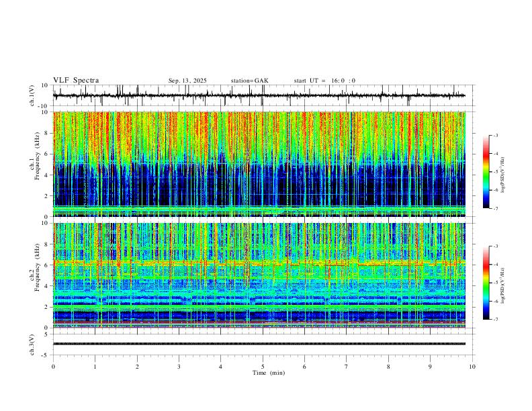Viewport: 532px width, 411px height.
Task: Click inside the ch.1 frequency spectrogram
Action: click(x=259, y=164)
